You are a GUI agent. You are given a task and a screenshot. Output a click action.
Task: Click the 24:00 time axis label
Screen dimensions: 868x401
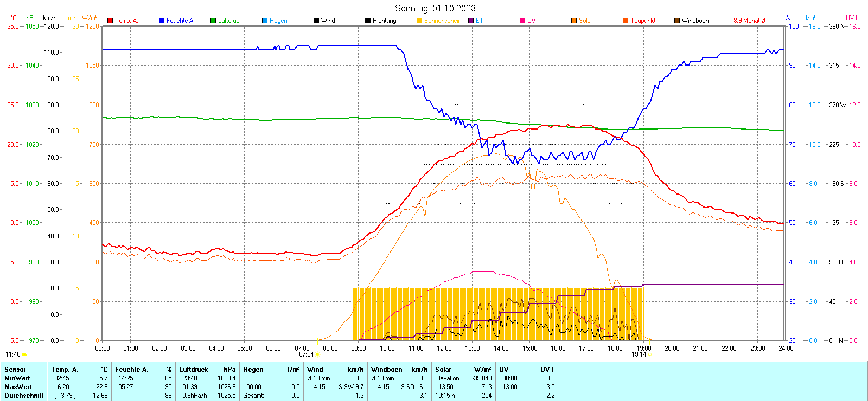pos(786,348)
